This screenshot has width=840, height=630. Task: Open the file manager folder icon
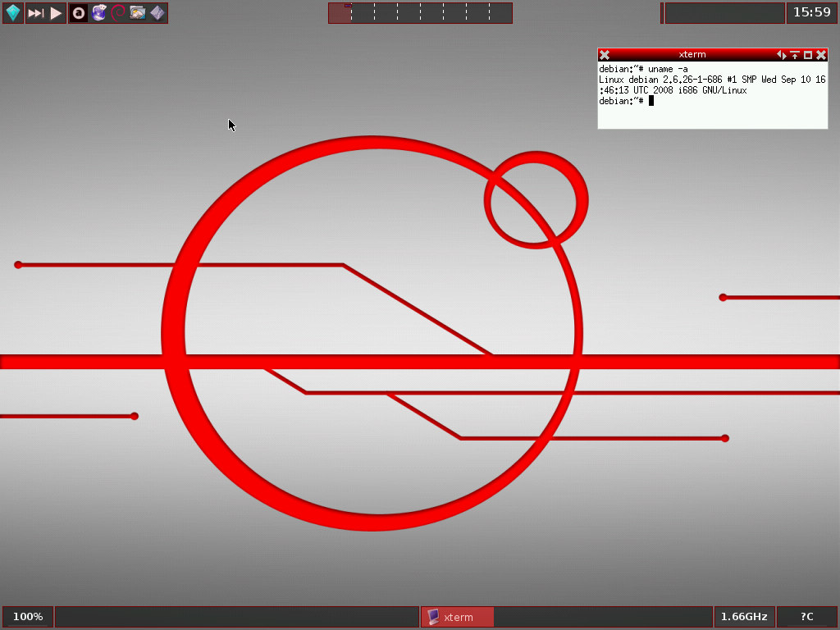pyautogui.click(x=138, y=13)
